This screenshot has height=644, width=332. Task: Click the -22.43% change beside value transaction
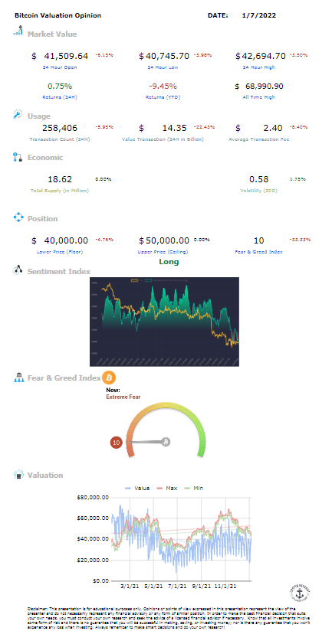tap(206, 127)
